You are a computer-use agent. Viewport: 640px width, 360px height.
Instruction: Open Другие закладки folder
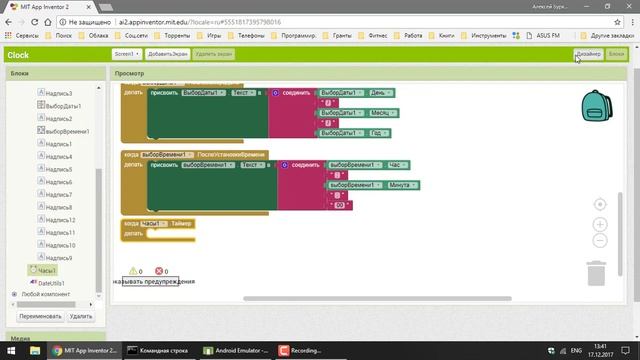point(607,36)
